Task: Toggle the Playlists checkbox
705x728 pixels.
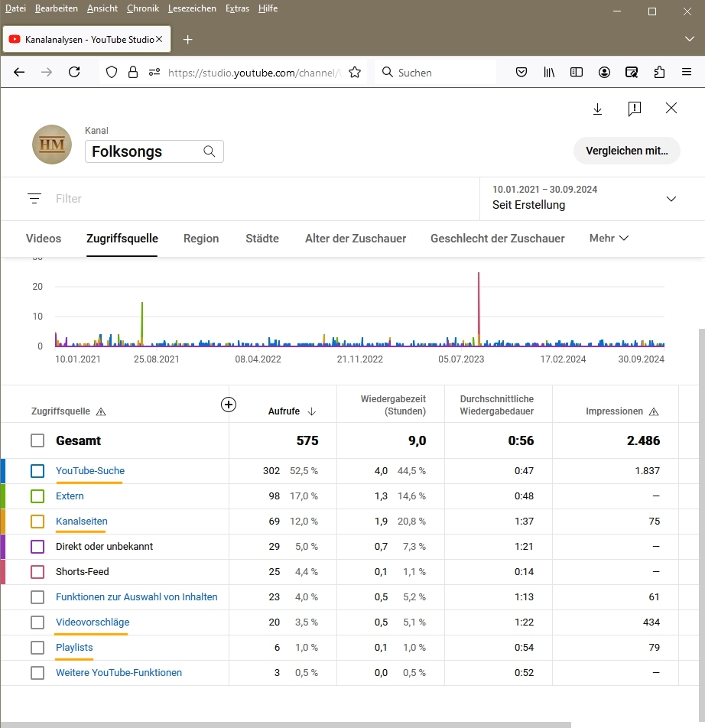Action: pos(37,647)
